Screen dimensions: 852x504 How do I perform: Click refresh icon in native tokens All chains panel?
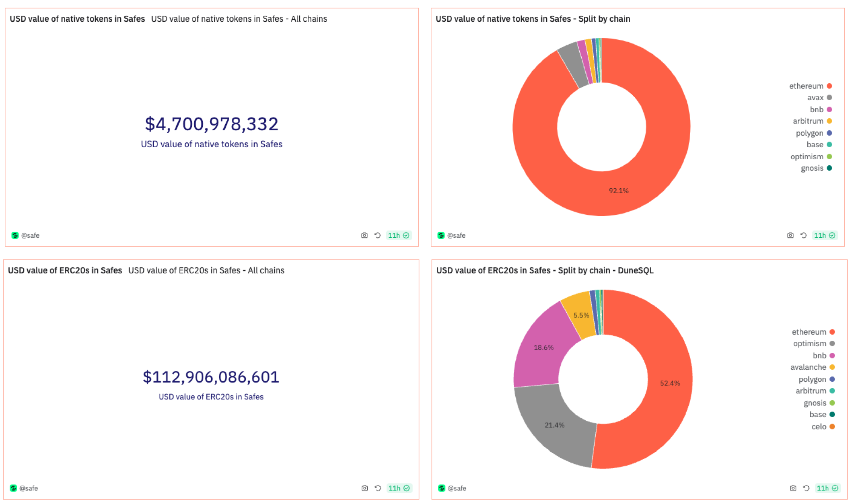pyautogui.click(x=377, y=235)
